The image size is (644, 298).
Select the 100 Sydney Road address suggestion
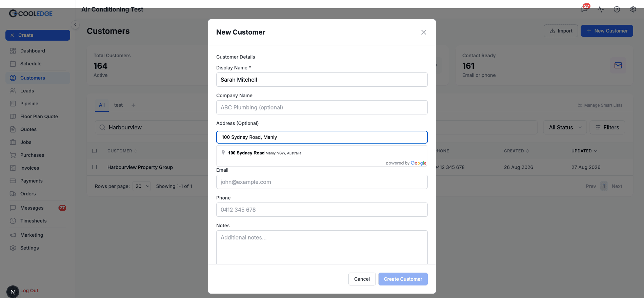[322, 153]
